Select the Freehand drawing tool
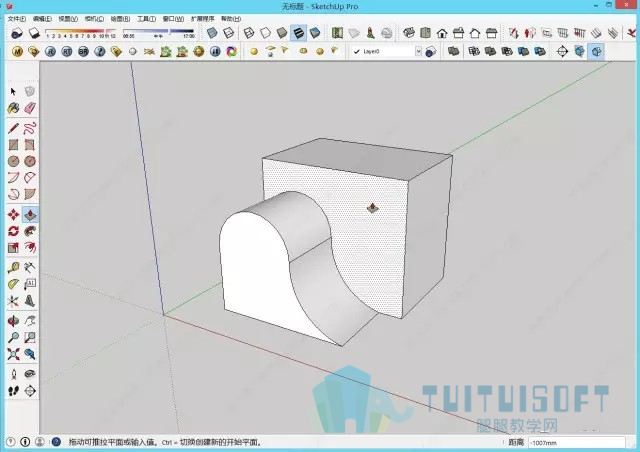Viewport: 640px width, 452px height. point(30,128)
